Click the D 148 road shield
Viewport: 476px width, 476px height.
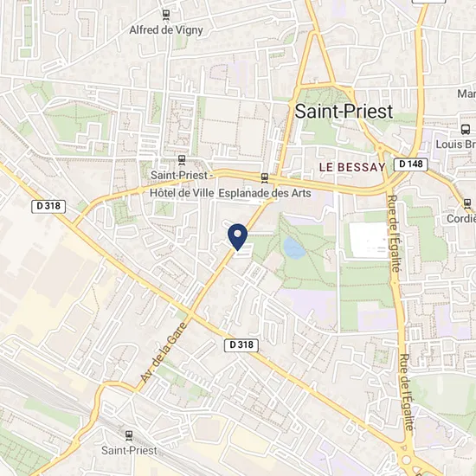pyautogui.click(x=411, y=164)
